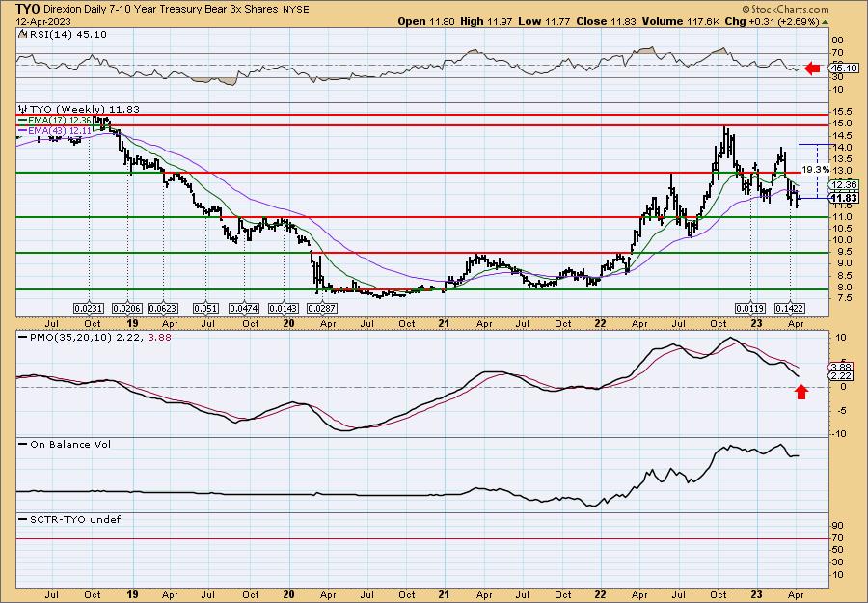The height and width of the screenshot is (603, 868).
Task: Click the SCTR-TYO undef indicator label
Action: coord(74,519)
